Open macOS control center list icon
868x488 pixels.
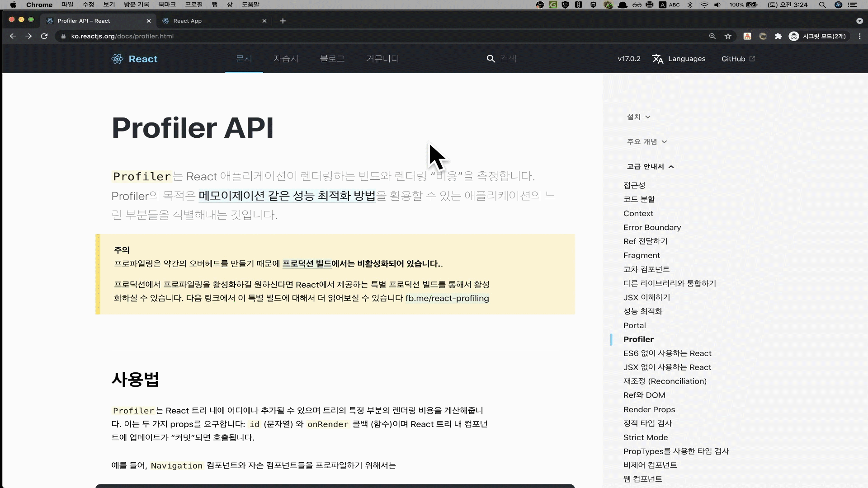coord(853,5)
